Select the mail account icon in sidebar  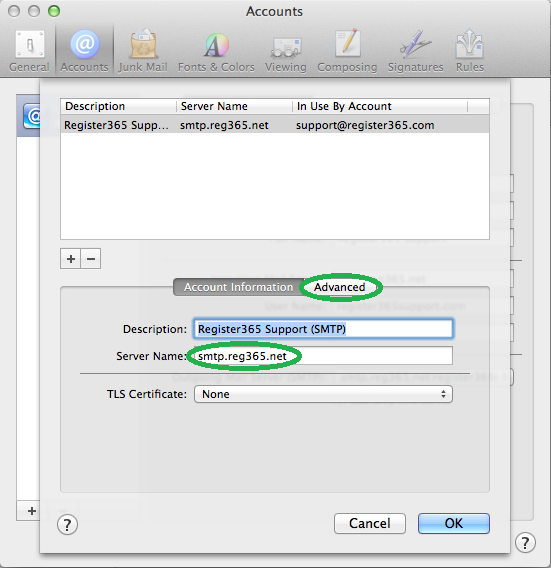click(32, 116)
